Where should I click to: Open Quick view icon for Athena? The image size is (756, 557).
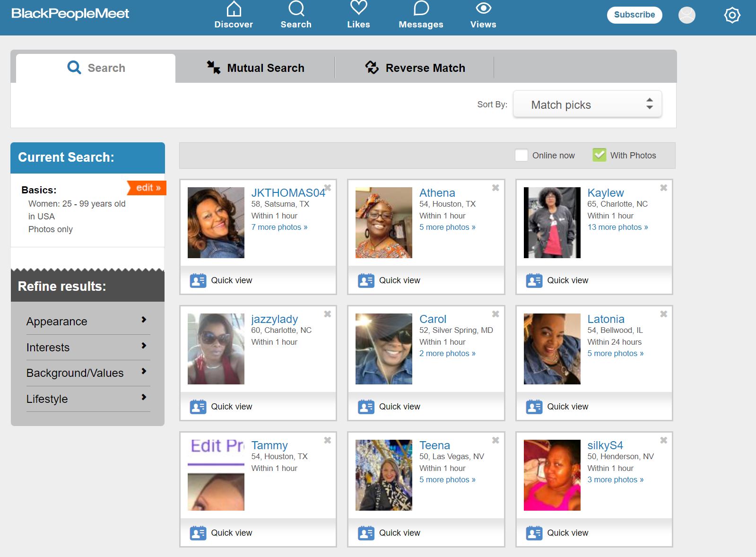(x=366, y=280)
